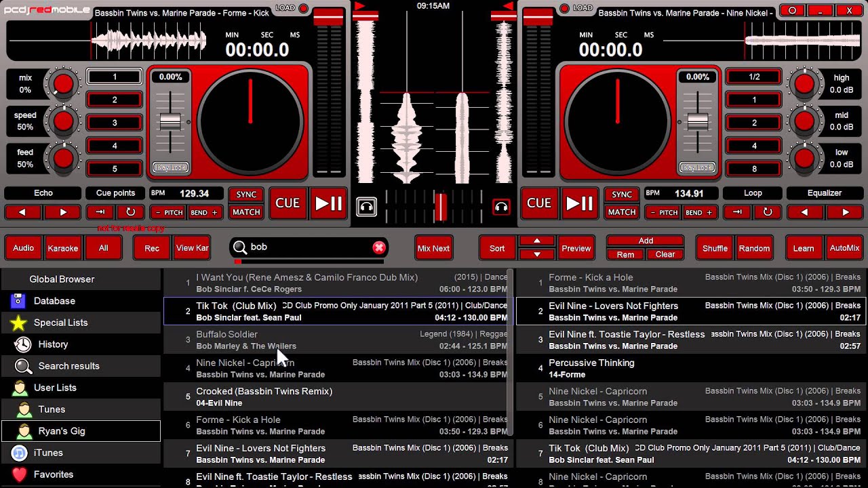Click right deck headphone monitor icon
868x488 pixels.
501,207
